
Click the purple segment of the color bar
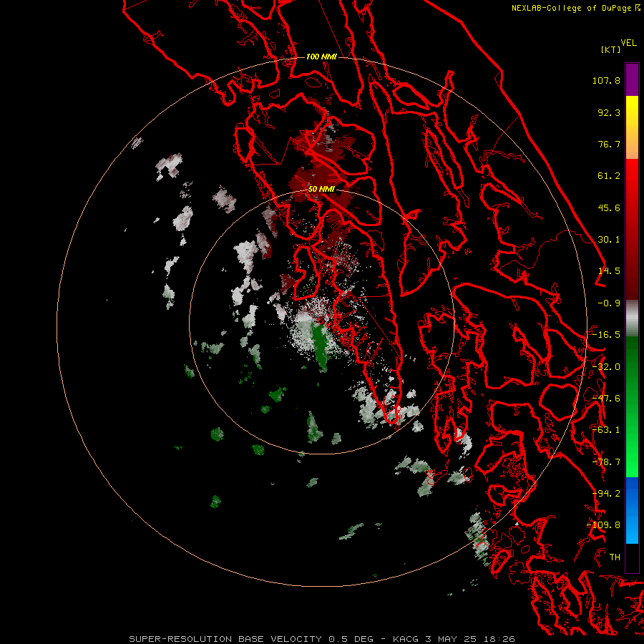click(632, 79)
